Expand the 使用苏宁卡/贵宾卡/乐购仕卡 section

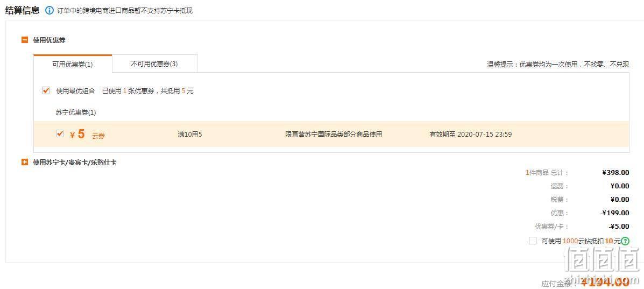25,163
